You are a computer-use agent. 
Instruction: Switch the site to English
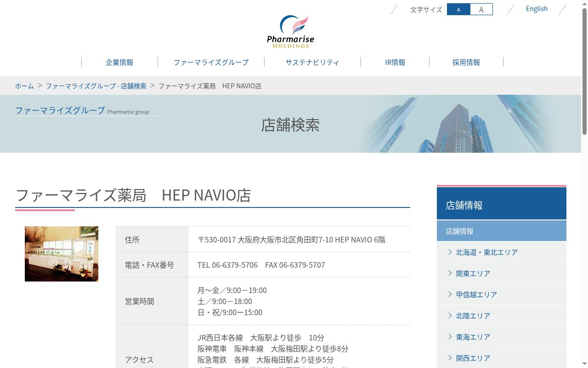[x=537, y=9]
